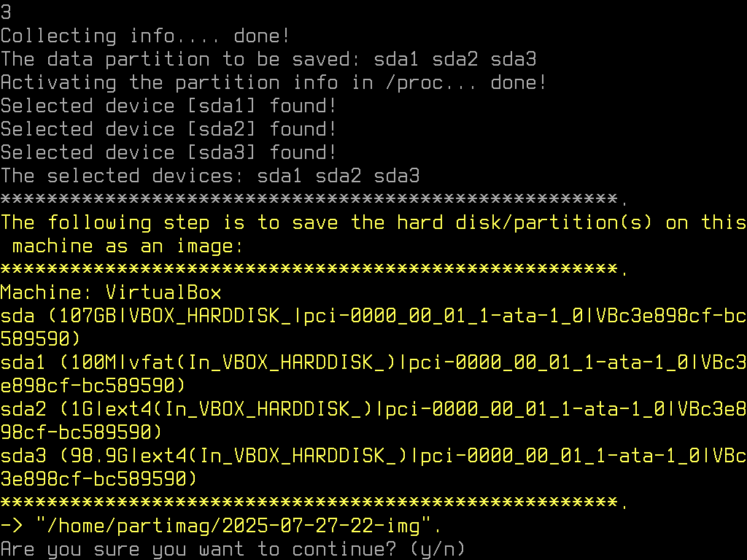Viewport: 747px width, 560px height.
Task: Click the sda2 1G ext4 partition entry
Action: tap(373, 421)
